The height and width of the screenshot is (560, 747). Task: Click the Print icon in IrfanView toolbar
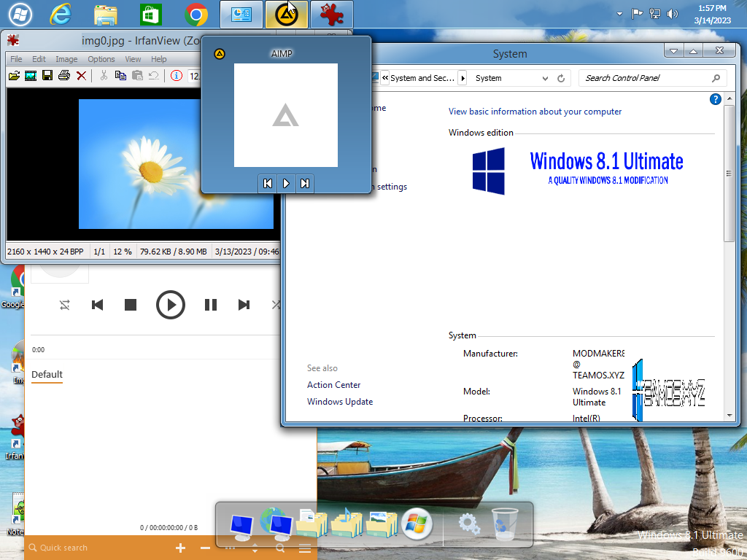64,75
